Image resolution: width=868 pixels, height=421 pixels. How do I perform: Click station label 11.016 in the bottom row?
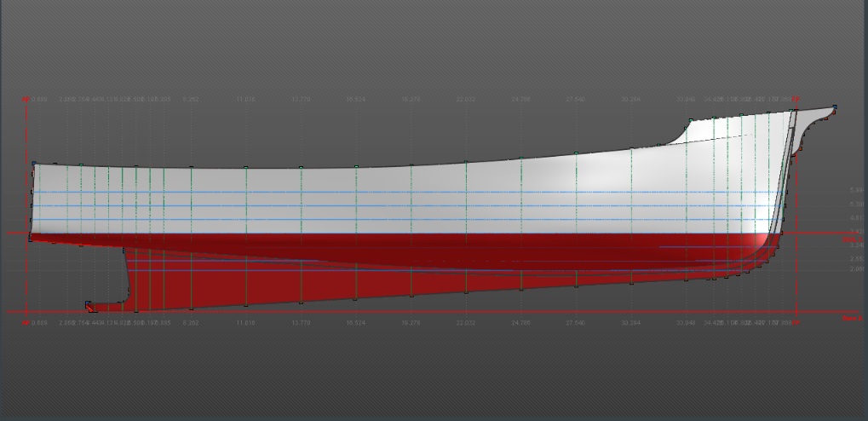pos(246,322)
